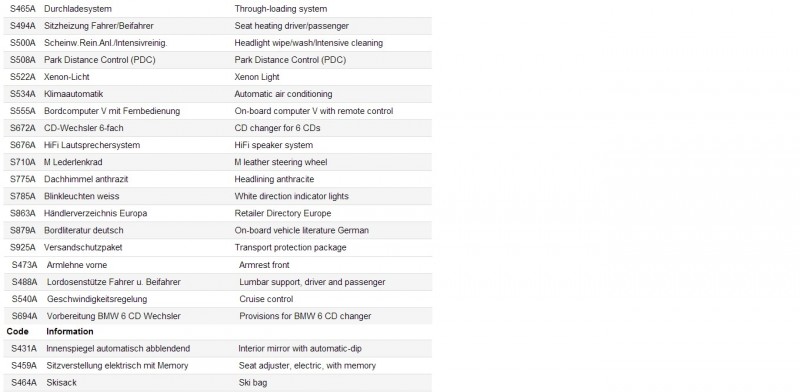Click the Händlerverzeichnis Europa entry
Screen dimensions: 800x392
95,213
